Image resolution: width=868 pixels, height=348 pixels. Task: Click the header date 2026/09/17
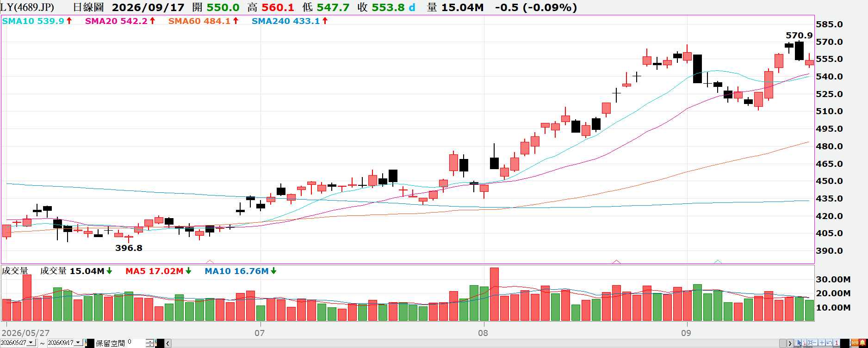tap(148, 7)
